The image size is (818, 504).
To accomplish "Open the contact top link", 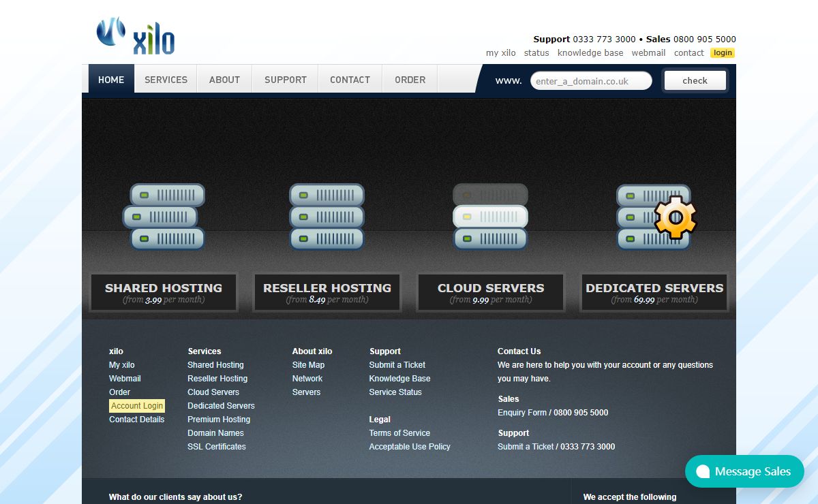I will tap(689, 52).
